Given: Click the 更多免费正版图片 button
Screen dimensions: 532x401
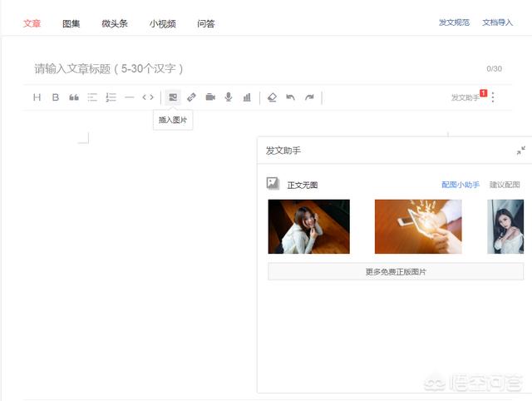Looking at the screenshot, I should pyautogui.click(x=396, y=272).
